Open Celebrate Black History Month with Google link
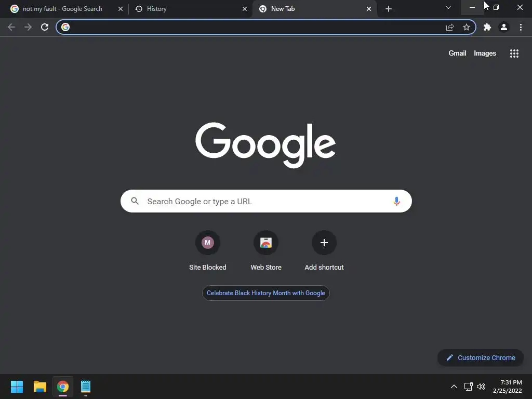532x399 pixels. pyautogui.click(x=266, y=293)
